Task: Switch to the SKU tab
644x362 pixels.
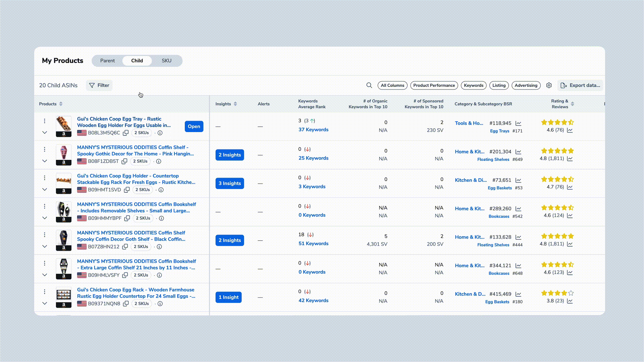Action: (166, 61)
